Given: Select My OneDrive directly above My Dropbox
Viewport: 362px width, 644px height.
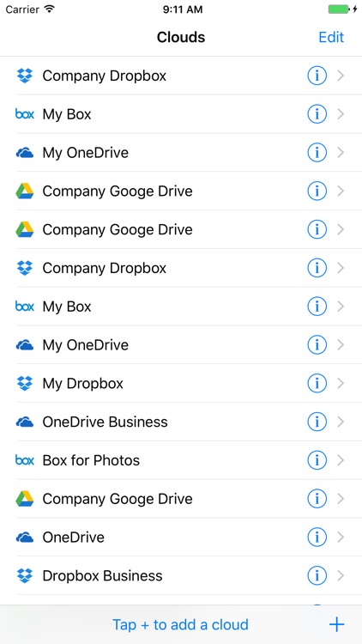Looking at the screenshot, I should click(181, 345).
